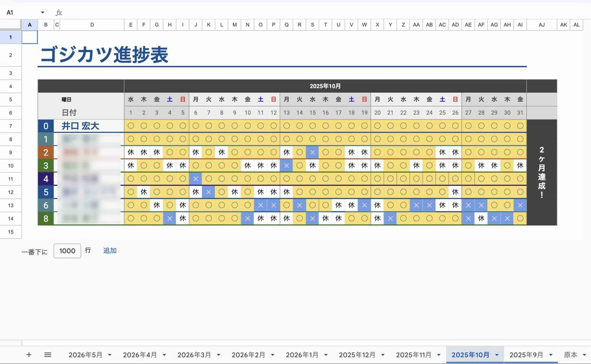The image size is (591, 364).
Task: Select row 2 header
Action: pyautogui.click(x=10, y=55)
